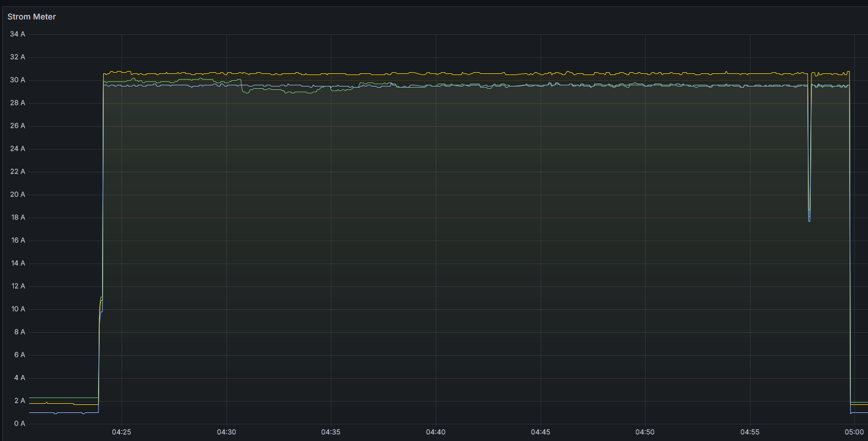Select the 2 A y-axis label
Image resolution: width=868 pixels, height=441 pixels.
[20, 401]
